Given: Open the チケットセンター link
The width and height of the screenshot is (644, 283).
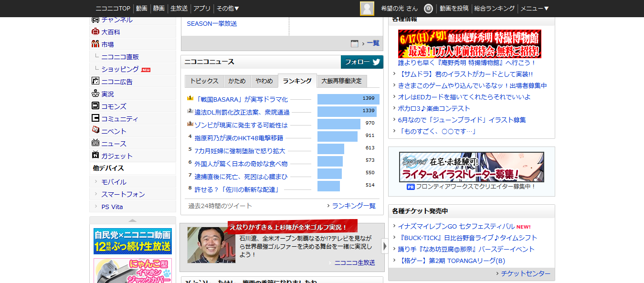Looking at the screenshot, I should coord(526,273).
